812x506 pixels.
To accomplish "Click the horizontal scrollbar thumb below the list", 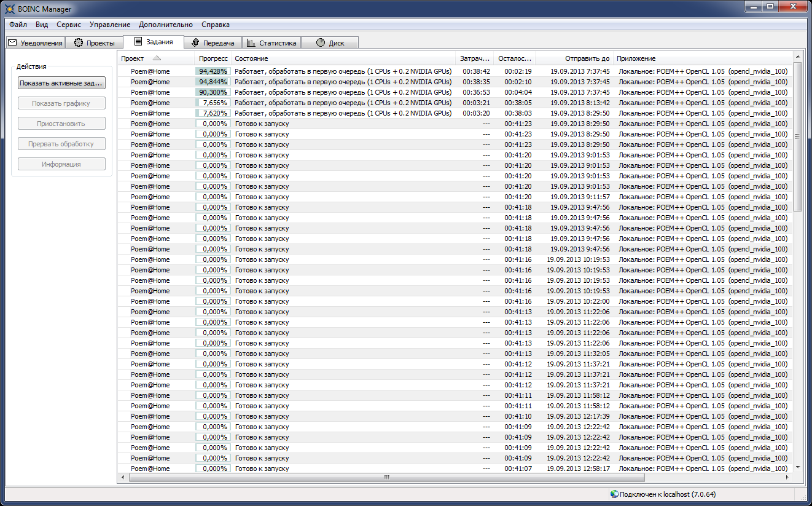I will click(x=386, y=477).
